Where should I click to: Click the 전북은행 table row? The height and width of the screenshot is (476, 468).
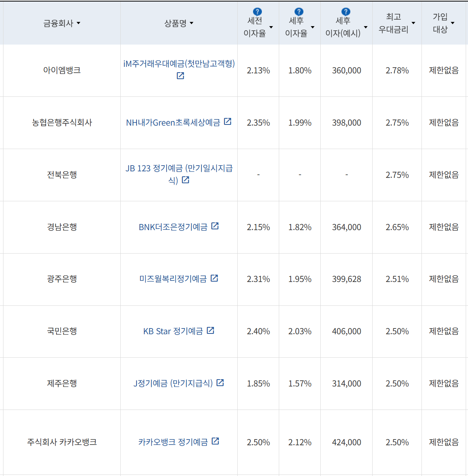pos(62,174)
